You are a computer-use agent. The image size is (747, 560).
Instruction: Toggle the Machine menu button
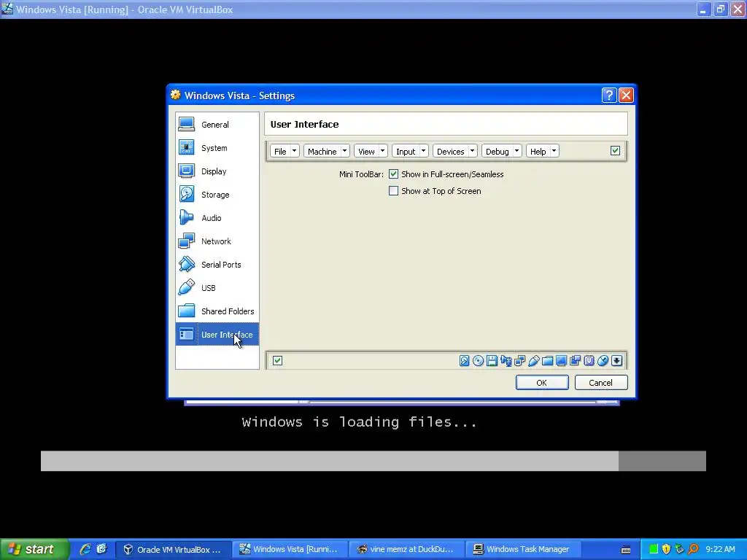point(322,151)
